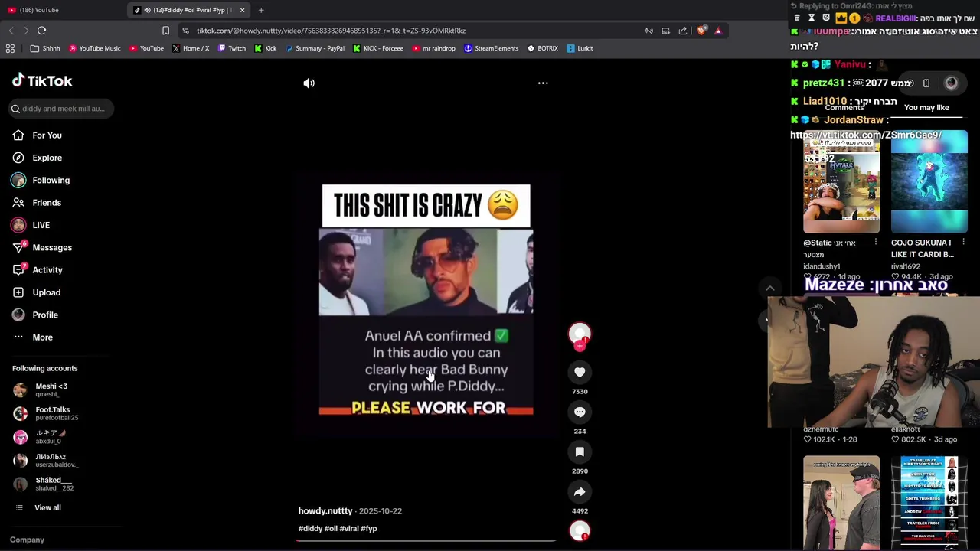Click the phone app icon near avatar
Viewport: 980px width, 551px height.
tap(926, 83)
